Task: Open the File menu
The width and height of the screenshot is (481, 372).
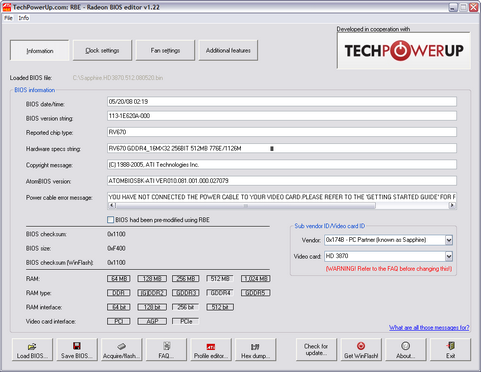Action: coord(8,18)
